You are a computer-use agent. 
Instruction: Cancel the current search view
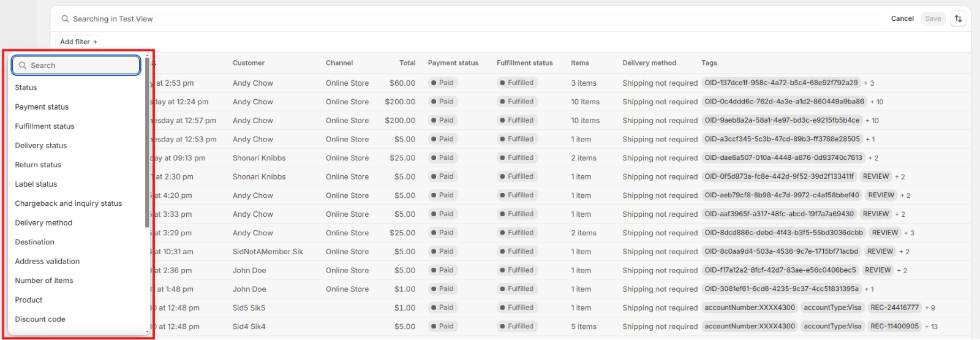tap(902, 19)
